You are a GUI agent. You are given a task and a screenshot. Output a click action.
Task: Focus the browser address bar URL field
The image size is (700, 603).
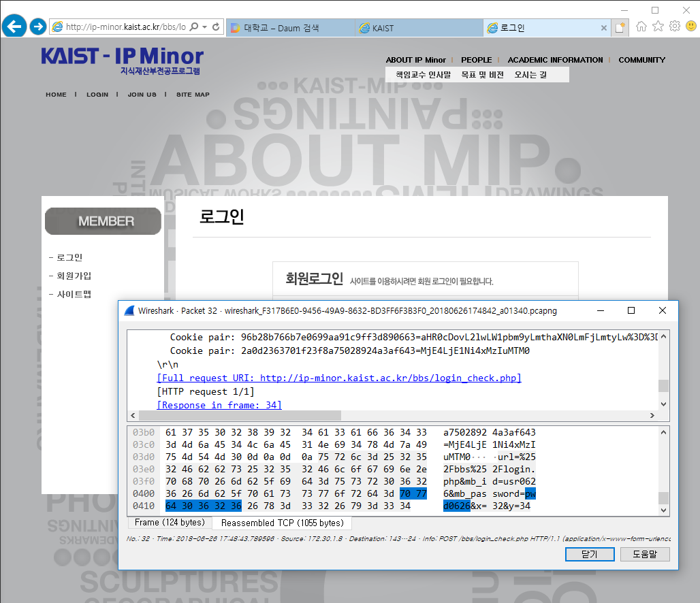point(125,27)
